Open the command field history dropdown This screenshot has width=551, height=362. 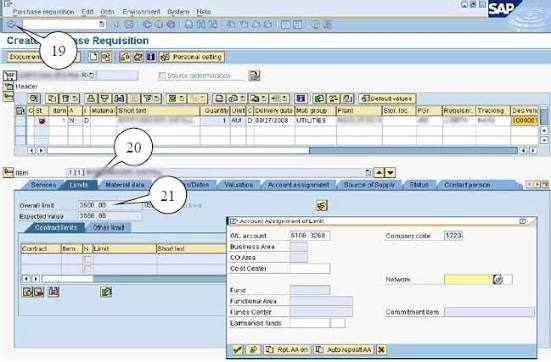pos(102,24)
